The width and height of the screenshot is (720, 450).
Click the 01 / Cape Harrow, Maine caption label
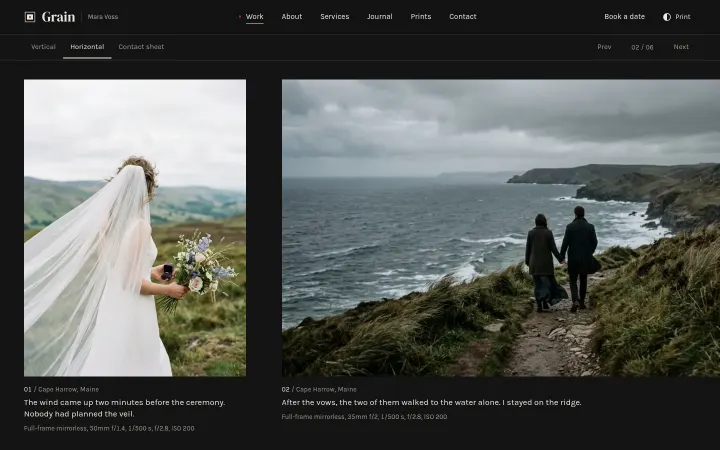point(62,389)
